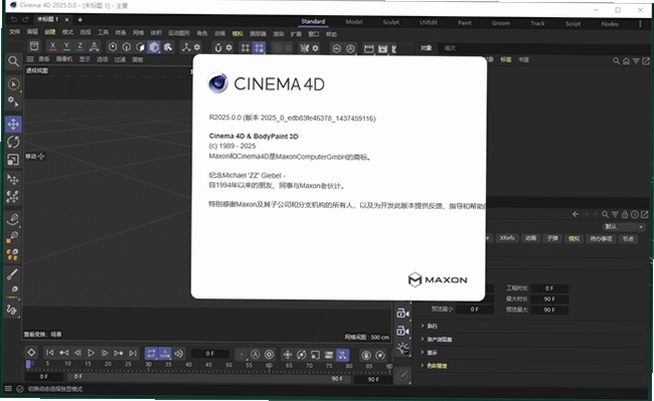Image resolution: width=654 pixels, height=401 pixels.
Task: Open the viewport hamburger menu beside 查看
Action: coord(30,59)
